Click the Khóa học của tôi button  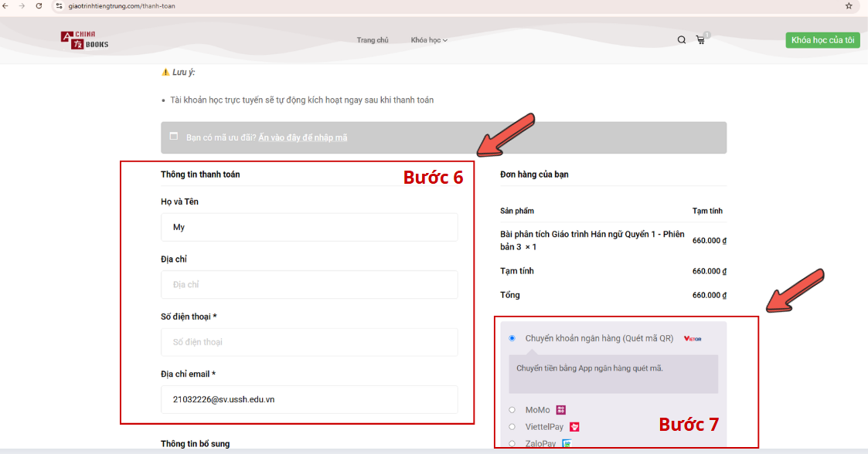[822, 39]
